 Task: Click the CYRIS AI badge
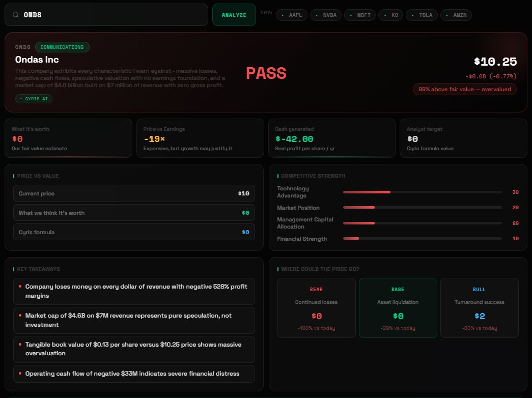click(34, 99)
